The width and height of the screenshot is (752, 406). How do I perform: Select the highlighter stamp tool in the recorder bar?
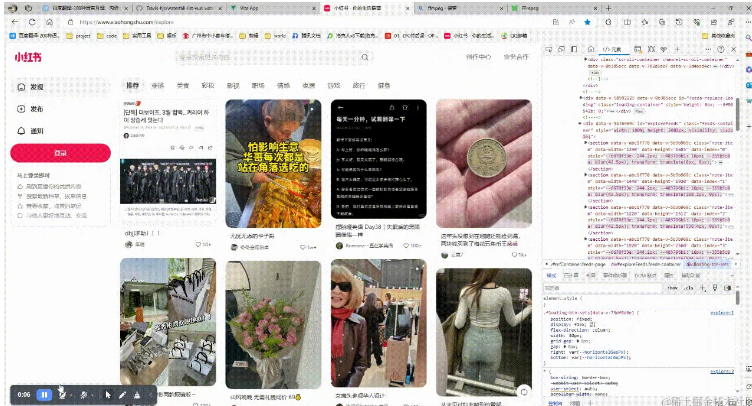[x=137, y=394]
